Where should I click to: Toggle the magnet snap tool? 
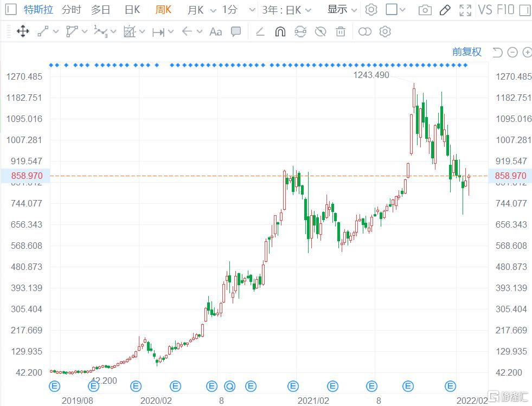pyautogui.click(x=280, y=31)
